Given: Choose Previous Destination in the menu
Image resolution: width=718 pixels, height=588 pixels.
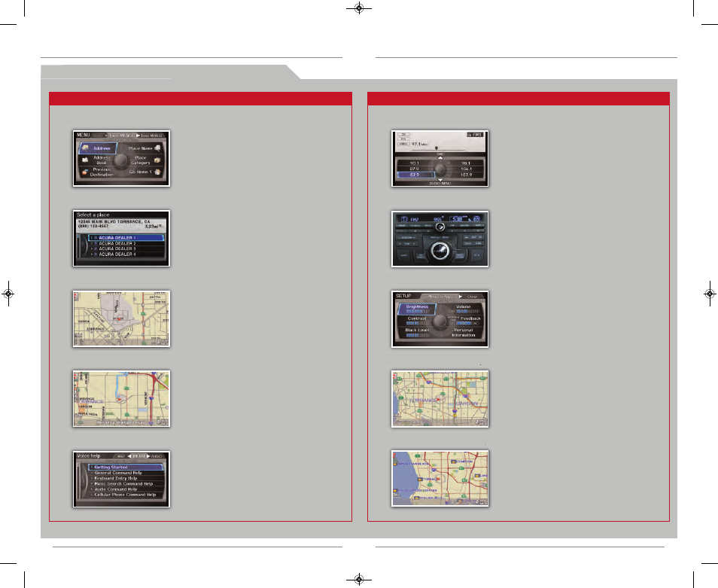Looking at the screenshot, I should point(102,172).
